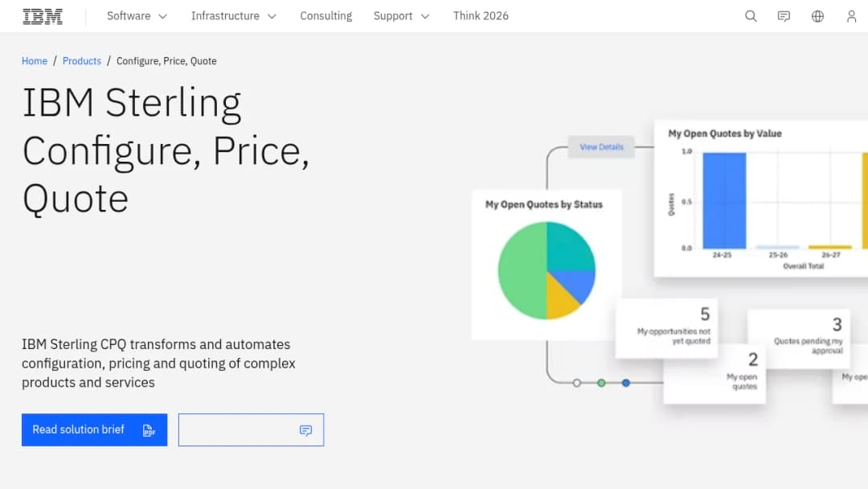Click the PDF icon on Read solution brief
868x489 pixels.
[149, 430]
